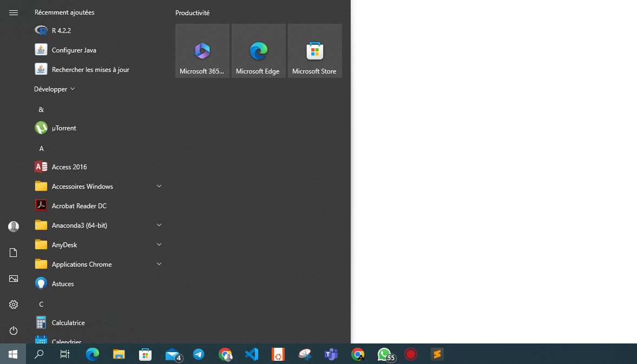Open Settings gear in Start sidebar
Screen dimensions: 637x364
(14, 305)
